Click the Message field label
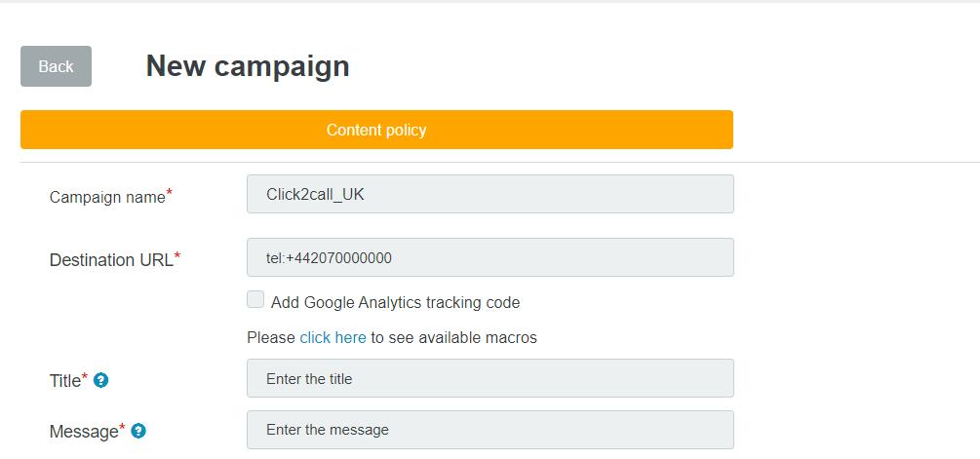Viewport: 980px width, 459px height. click(84, 432)
